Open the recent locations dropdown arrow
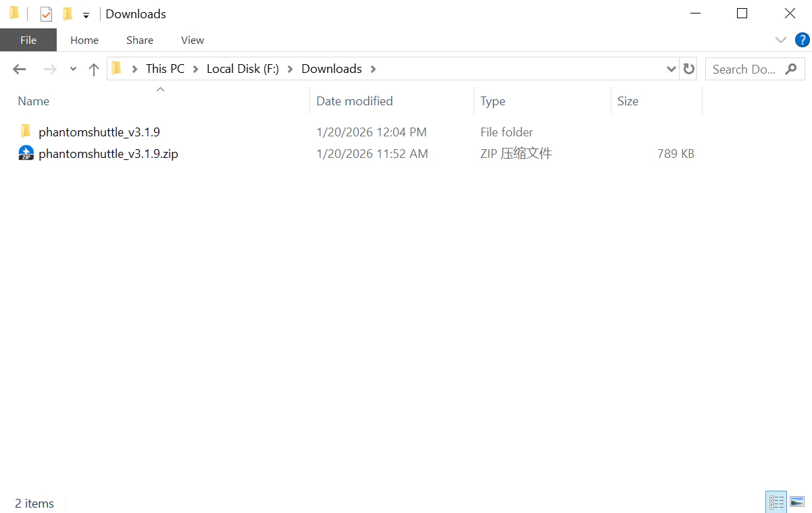 click(73, 69)
